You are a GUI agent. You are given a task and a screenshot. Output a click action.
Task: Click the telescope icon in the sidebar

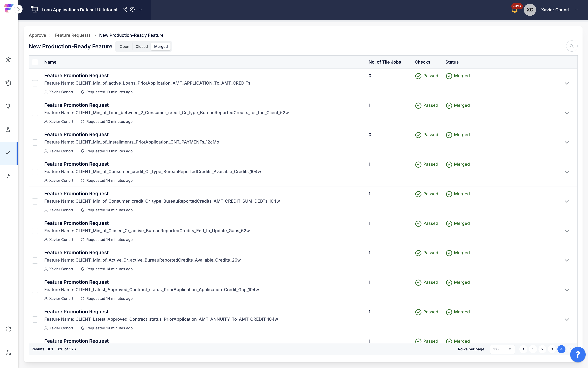coord(8,59)
